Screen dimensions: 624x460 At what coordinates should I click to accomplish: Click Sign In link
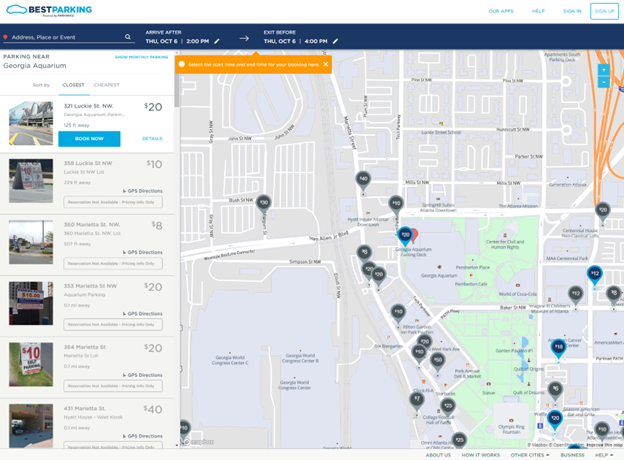pyautogui.click(x=572, y=11)
